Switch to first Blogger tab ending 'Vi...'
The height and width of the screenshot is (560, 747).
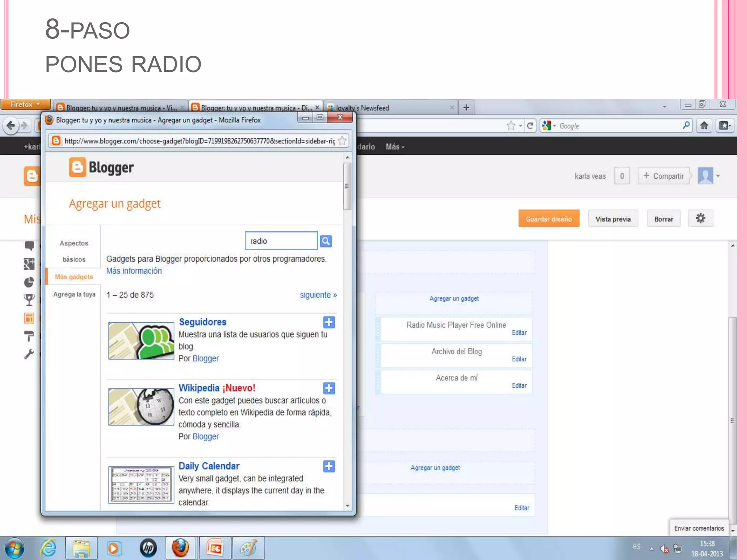(x=121, y=108)
